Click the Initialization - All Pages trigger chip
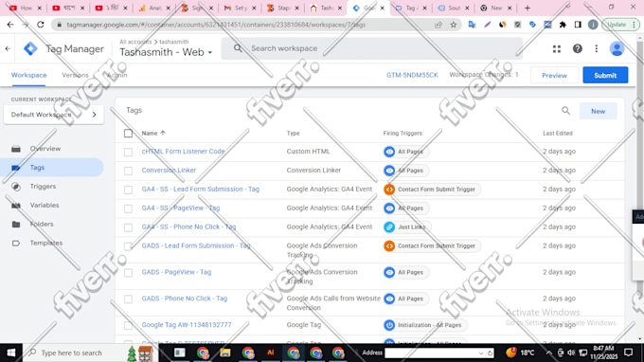This screenshot has height=362, width=644. [x=424, y=325]
